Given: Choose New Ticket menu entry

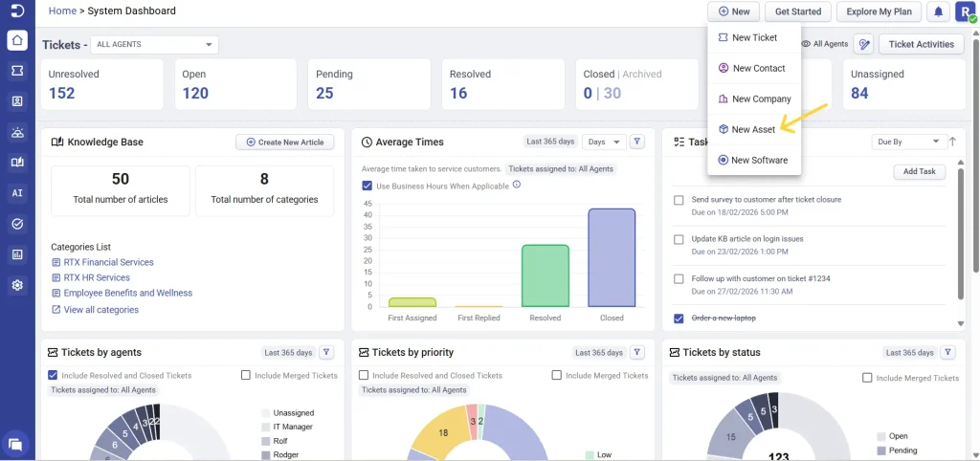Looking at the screenshot, I should pyautogui.click(x=753, y=37).
